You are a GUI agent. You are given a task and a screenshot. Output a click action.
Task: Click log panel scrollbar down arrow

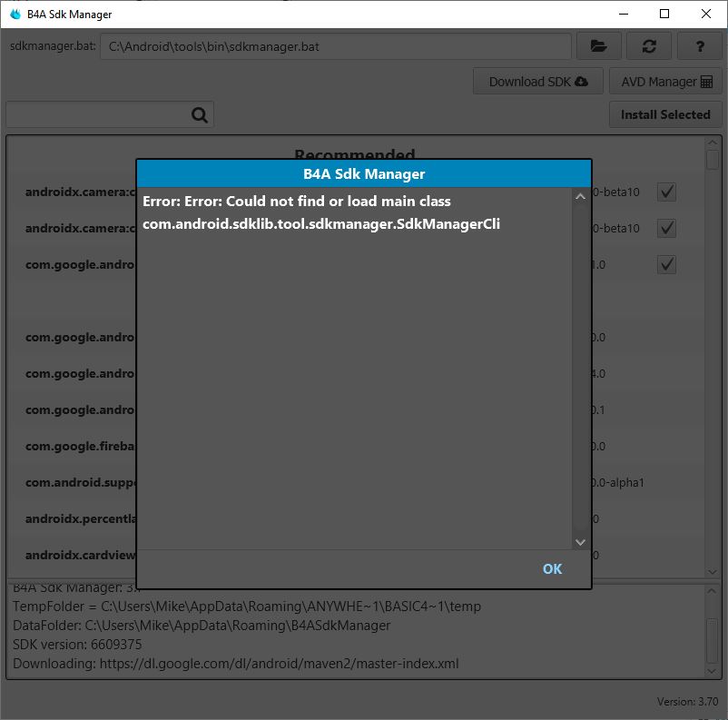click(x=712, y=671)
